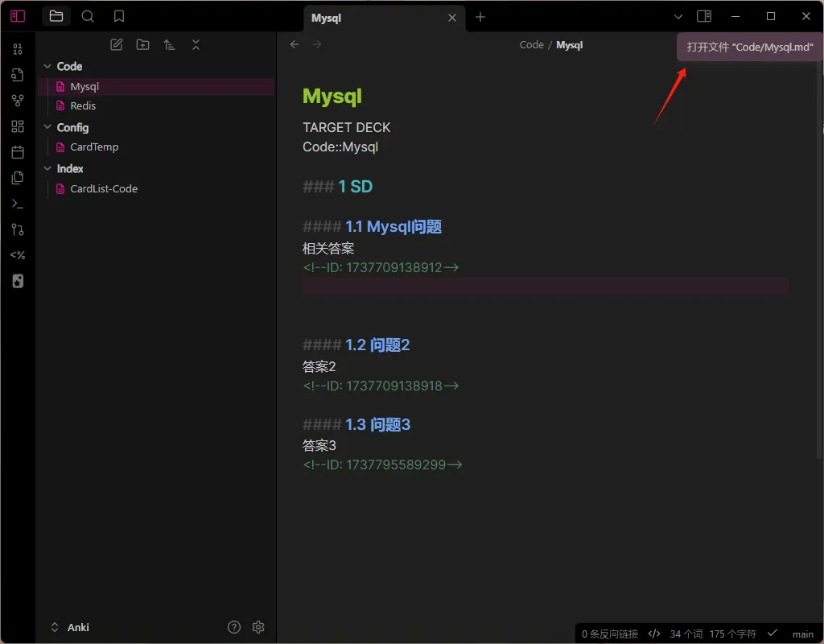Click the ID 1737795589299 comment
Image resolution: width=824 pixels, height=644 pixels.
[x=382, y=464]
